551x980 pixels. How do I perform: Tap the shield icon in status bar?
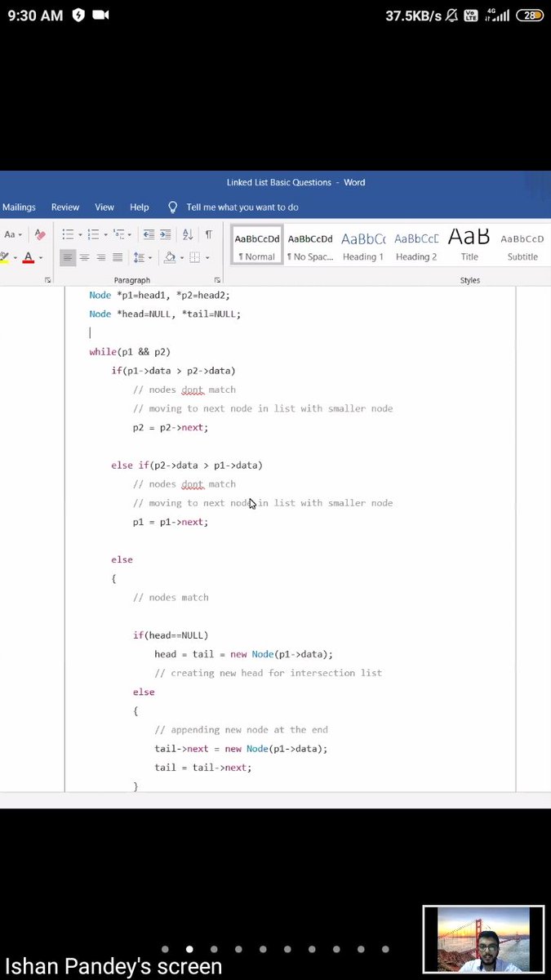[78, 15]
